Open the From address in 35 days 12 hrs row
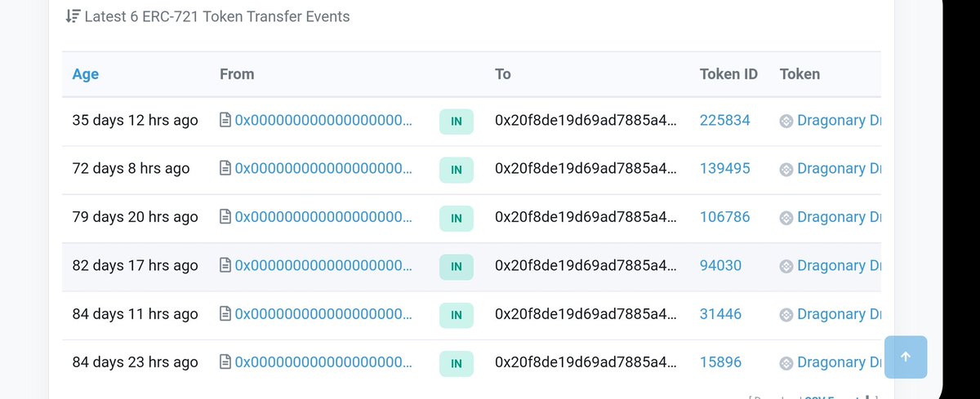This screenshot has height=399, width=980. click(x=323, y=121)
